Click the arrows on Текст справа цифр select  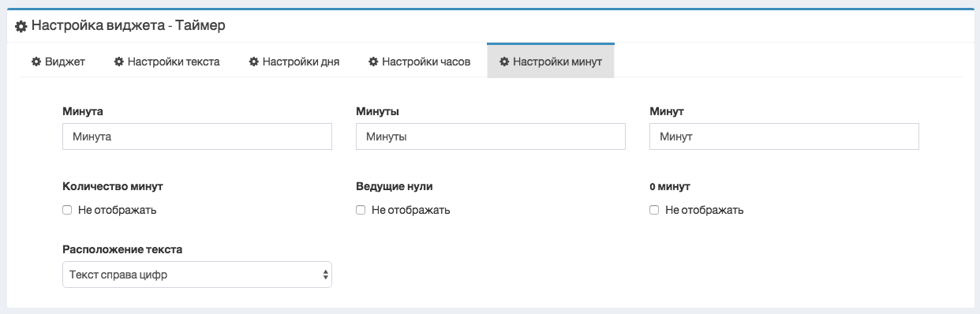(325, 275)
